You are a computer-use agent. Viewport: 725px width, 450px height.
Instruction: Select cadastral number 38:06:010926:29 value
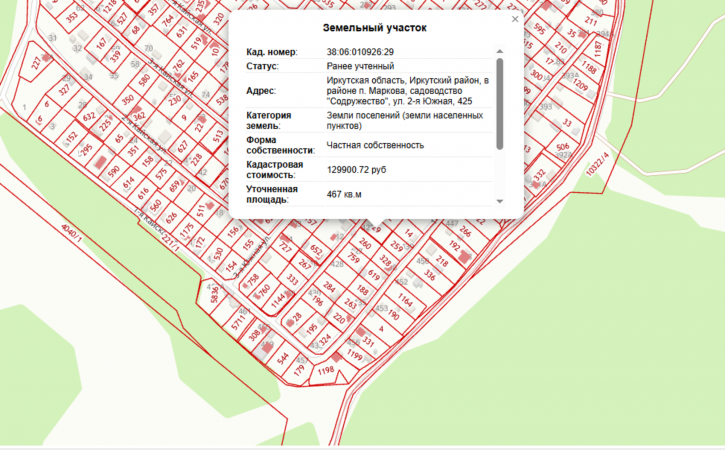coord(360,52)
